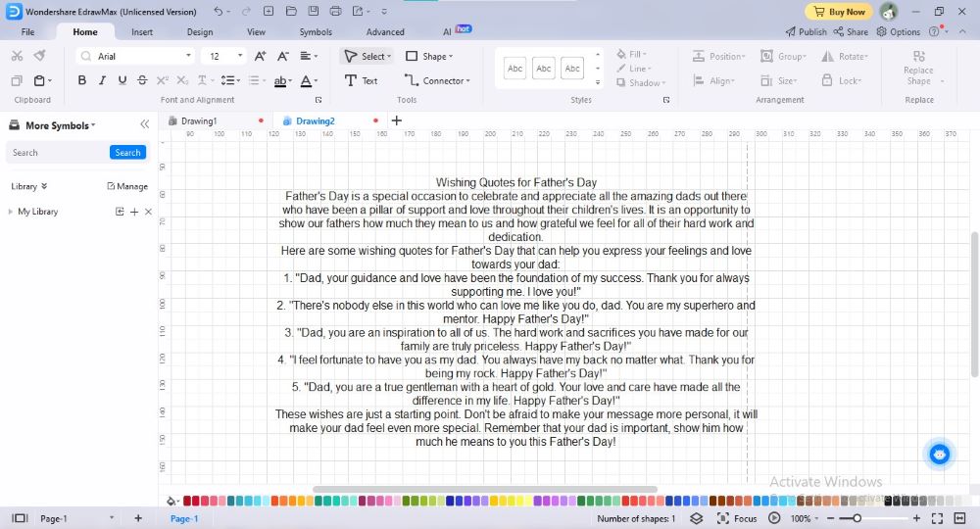Open the blue chat assistant bubble

tap(939, 454)
